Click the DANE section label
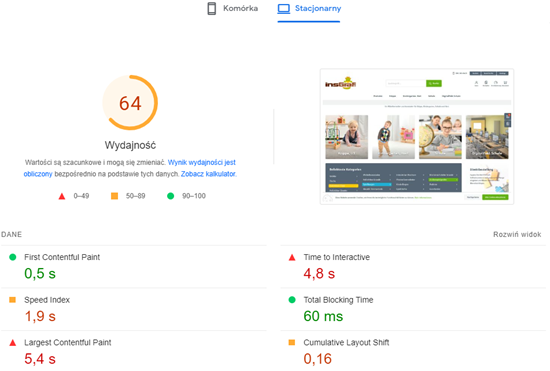 click(12, 234)
